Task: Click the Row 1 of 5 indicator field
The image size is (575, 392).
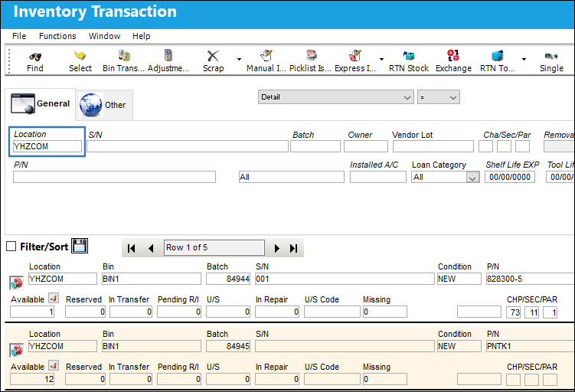Action: coord(214,248)
